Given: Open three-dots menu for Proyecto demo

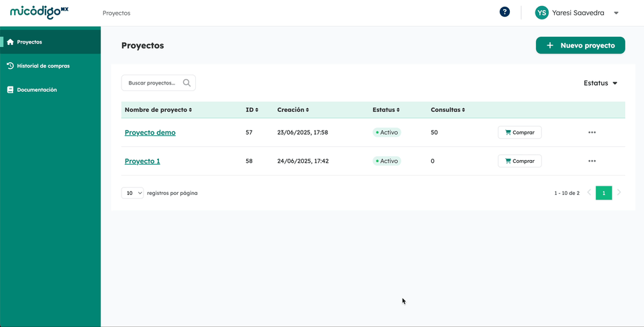Looking at the screenshot, I should point(592,133).
